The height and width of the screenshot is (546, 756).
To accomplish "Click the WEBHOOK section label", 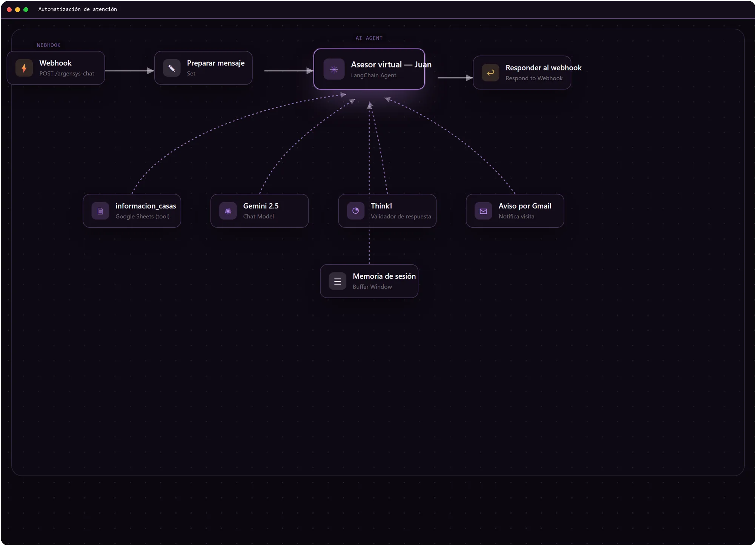I will click(x=49, y=45).
